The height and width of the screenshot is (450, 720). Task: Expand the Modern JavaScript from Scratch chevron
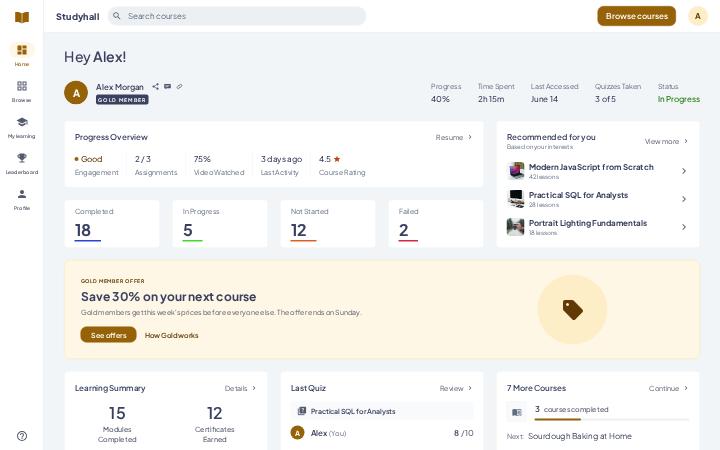tap(684, 171)
